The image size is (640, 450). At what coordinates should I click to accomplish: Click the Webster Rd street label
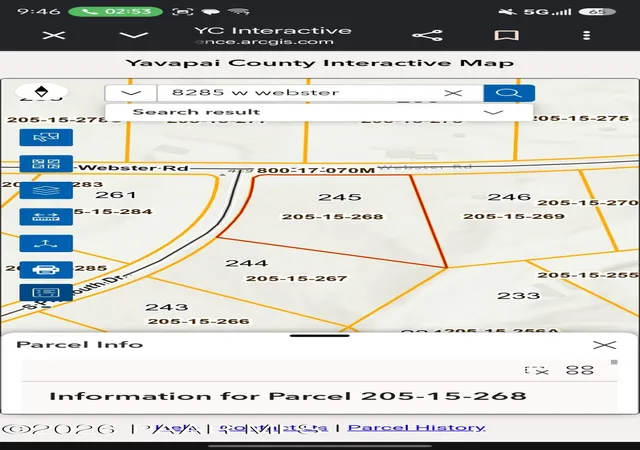tap(132, 168)
